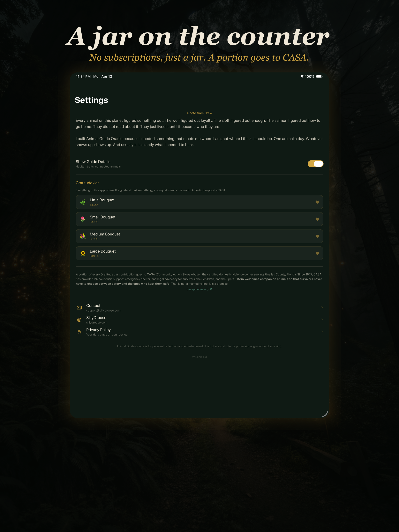Click the envelope icon beside Contact

79,308
